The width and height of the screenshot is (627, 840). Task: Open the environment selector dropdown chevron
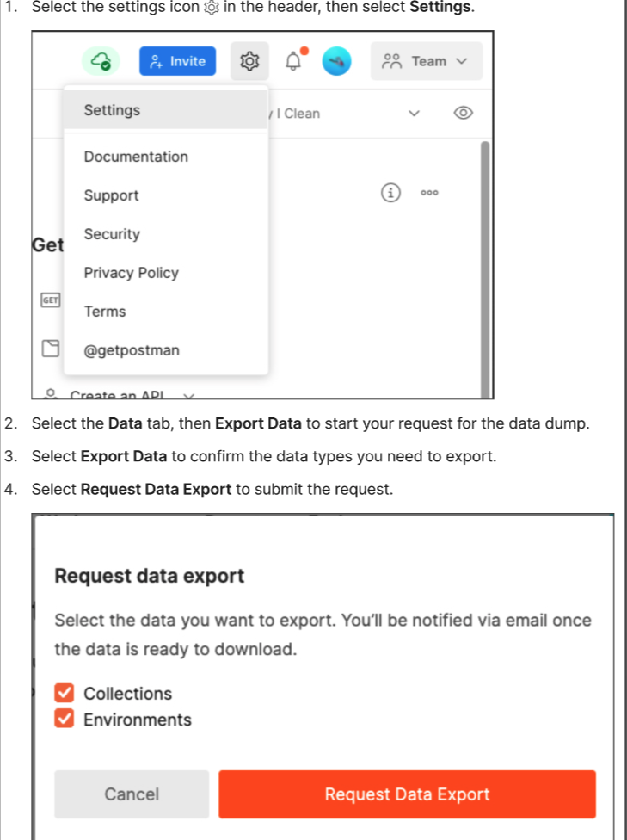pos(414,113)
